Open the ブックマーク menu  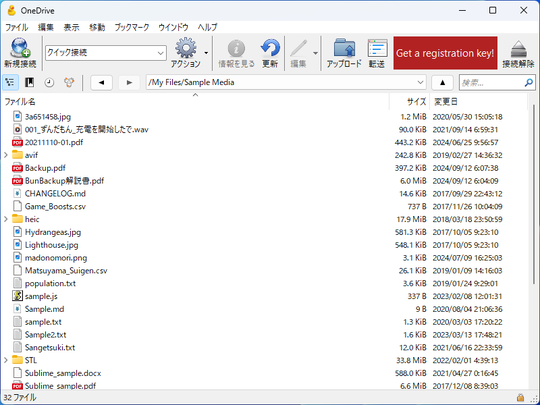point(132,27)
